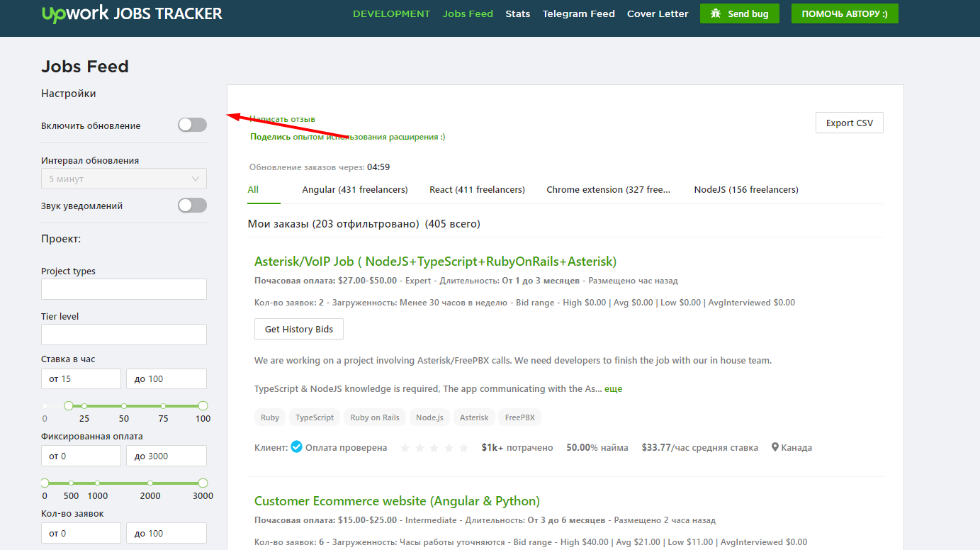Open Cover Letter in top navigation
The width and height of the screenshot is (980, 550).
658,13
